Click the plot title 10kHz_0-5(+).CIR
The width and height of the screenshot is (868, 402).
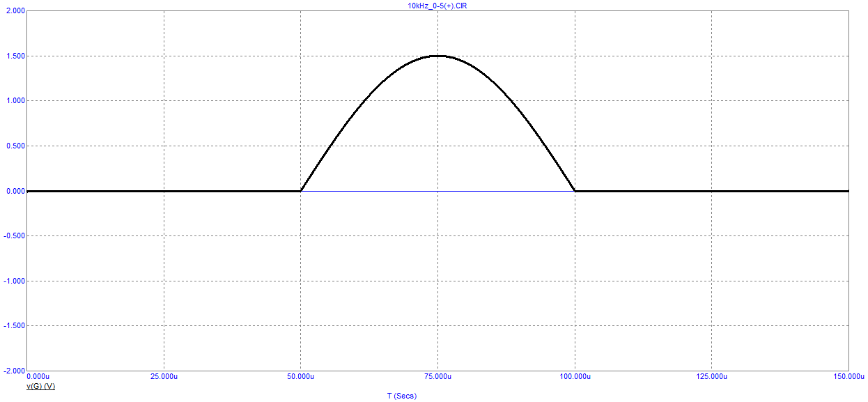tap(437, 5)
